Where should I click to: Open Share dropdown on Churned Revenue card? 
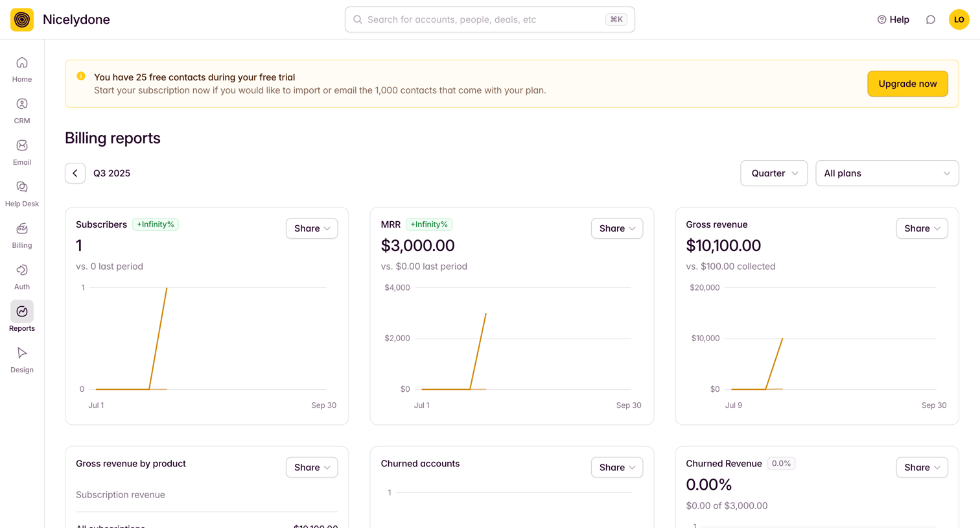[x=922, y=468]
